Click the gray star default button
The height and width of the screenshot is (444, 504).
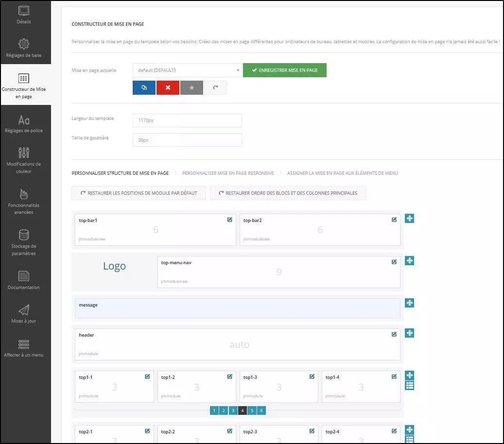click(x=191, y=88)
